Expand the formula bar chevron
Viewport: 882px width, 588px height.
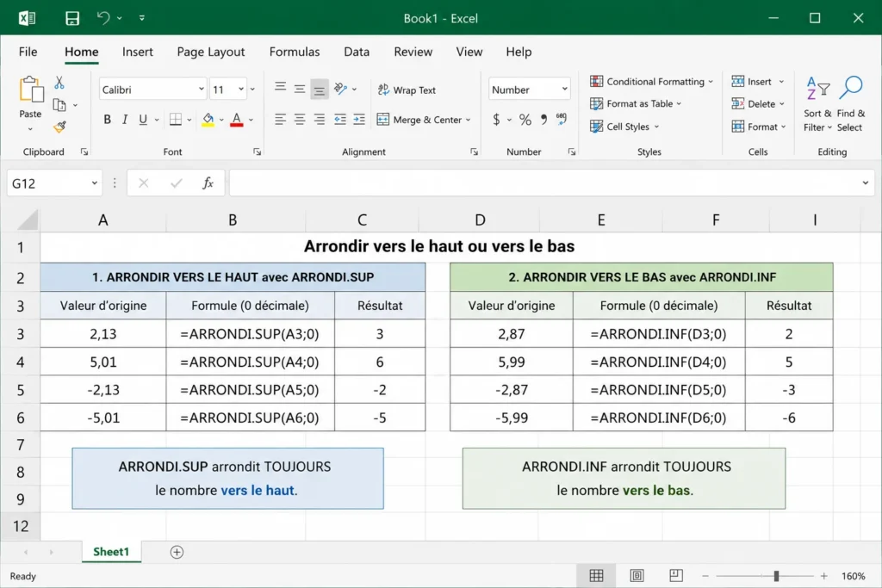coord(865,183)
